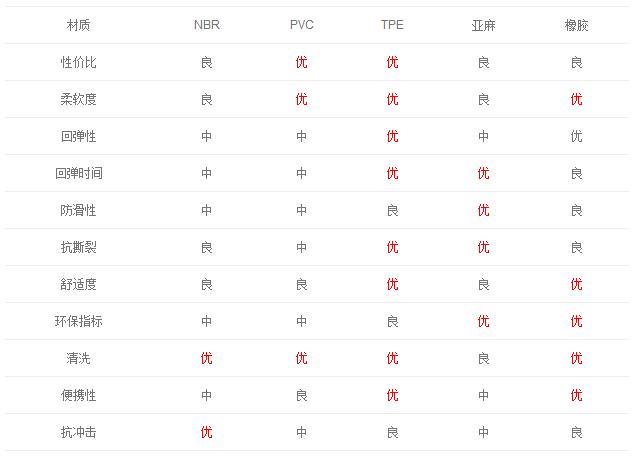
Task: Click the 回弹性 row label
Action: point(78,136)
